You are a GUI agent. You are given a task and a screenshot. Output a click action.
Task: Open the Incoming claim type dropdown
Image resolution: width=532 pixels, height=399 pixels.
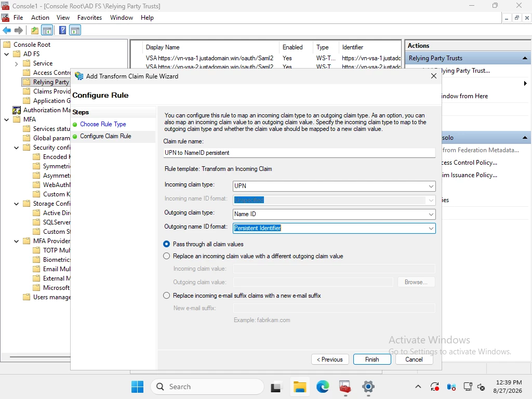[431, 187]
